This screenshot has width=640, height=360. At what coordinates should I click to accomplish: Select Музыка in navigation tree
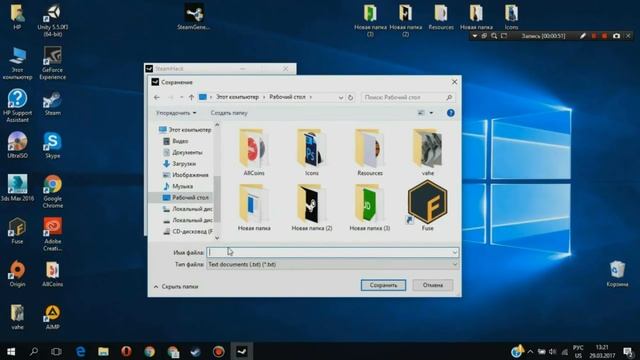tap(178, 187)
